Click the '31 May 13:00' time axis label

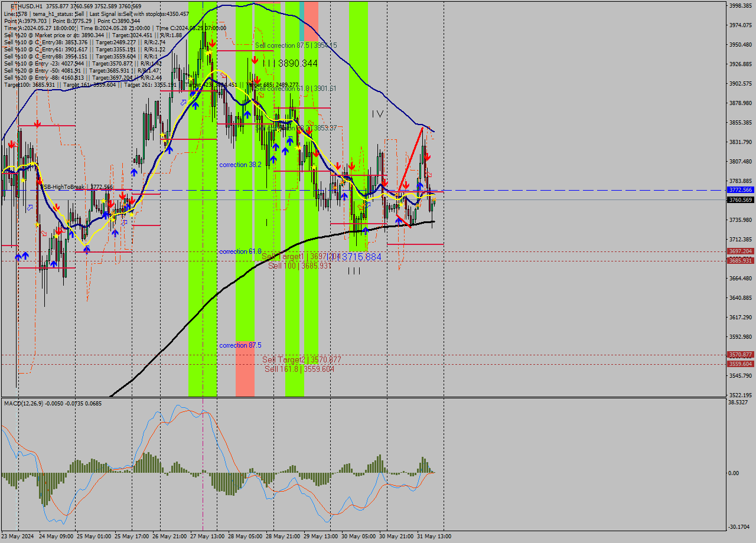[x=434, y=537]
